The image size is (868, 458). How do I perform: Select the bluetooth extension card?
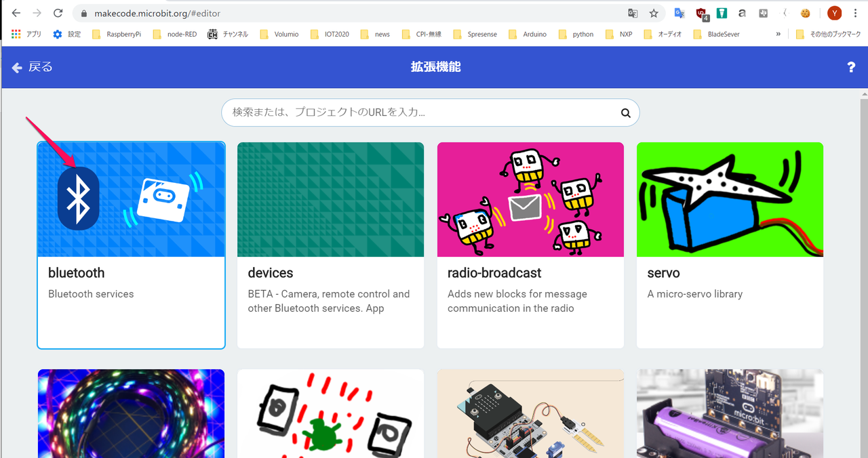point(131,245)
